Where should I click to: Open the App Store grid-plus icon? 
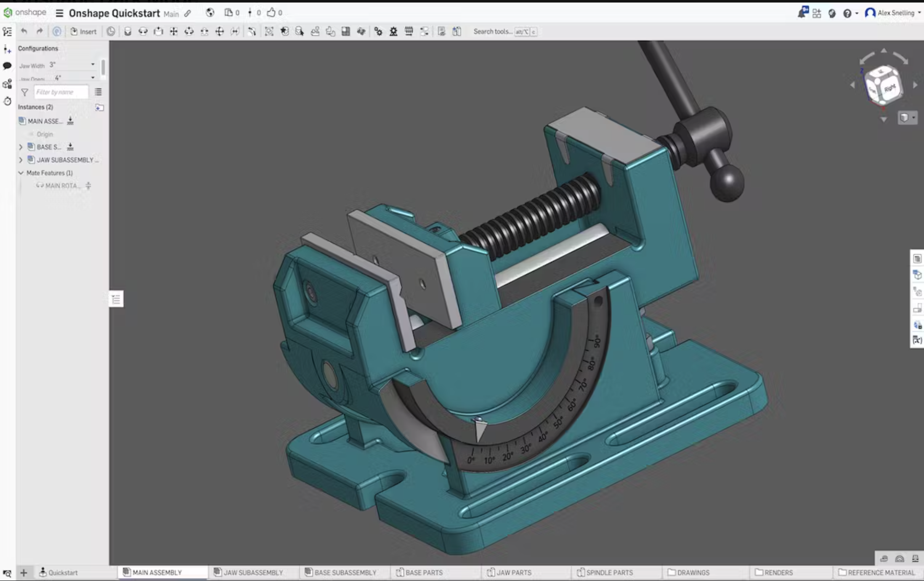(817, 13)
